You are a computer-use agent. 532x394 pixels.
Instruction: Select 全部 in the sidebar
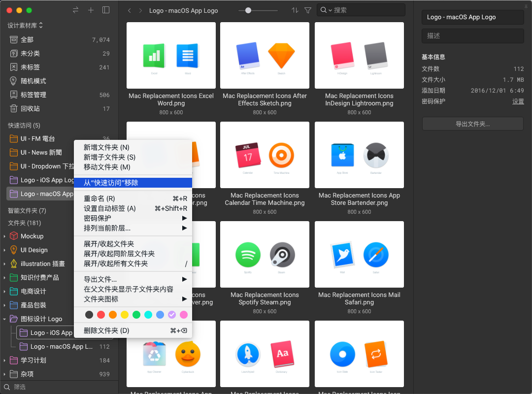[x=59, y=40]
